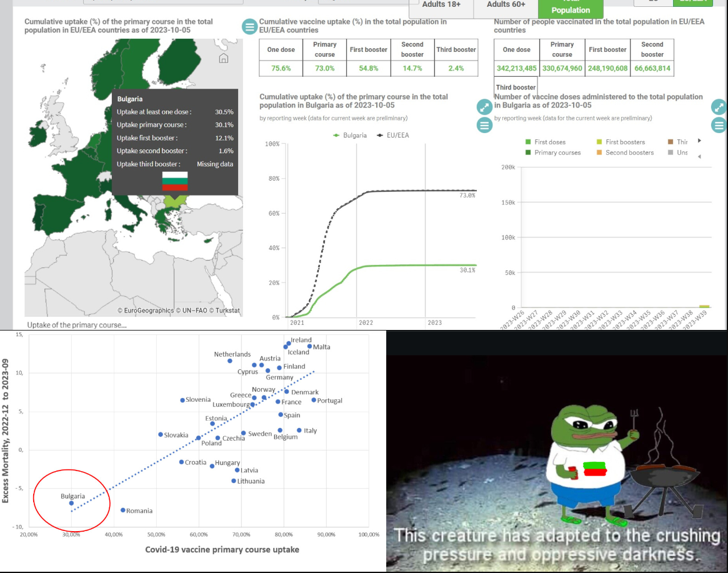Click the Malta data point in the scatter plot

309,346
